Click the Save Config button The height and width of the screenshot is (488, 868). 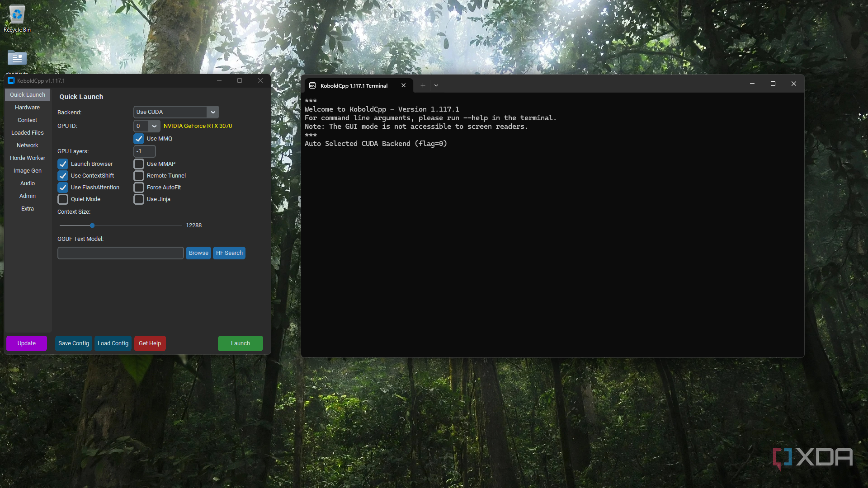pyautogui.click(x=74, y=343)
